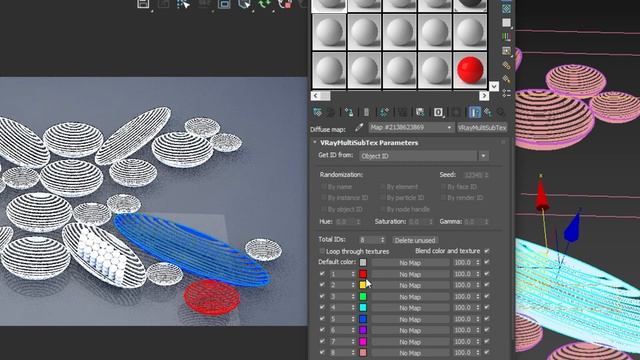
Task: Click the green color swatch for ID 3
Action: 363,296
